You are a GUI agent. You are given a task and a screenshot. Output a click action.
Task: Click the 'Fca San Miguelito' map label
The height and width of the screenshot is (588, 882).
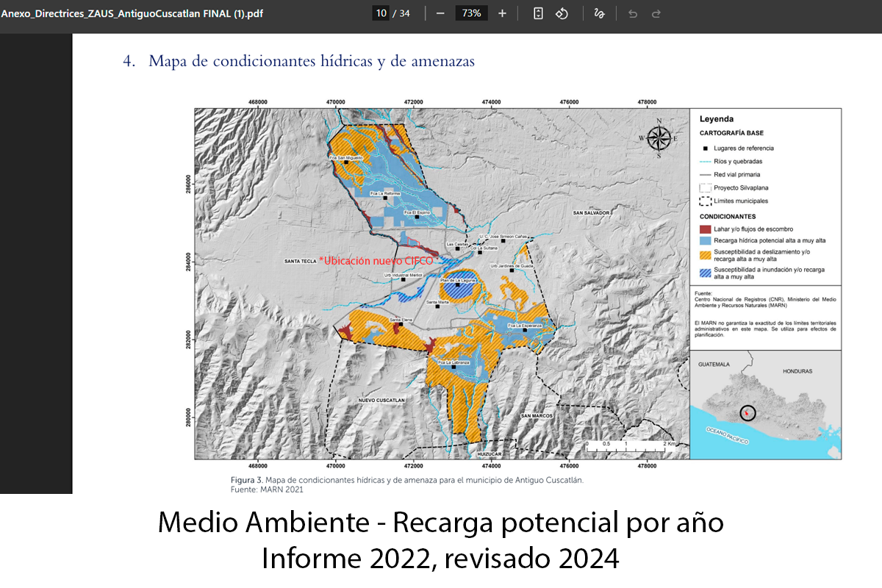coord(345,157)
